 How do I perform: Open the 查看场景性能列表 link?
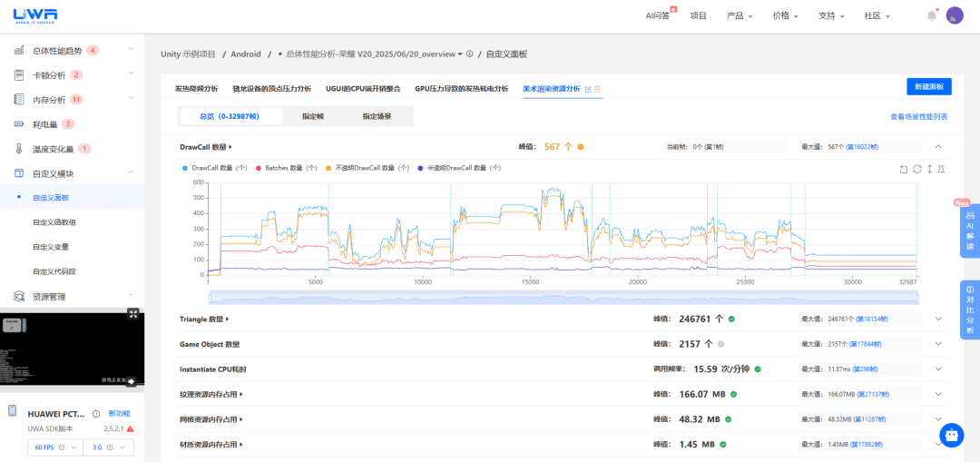918,116
